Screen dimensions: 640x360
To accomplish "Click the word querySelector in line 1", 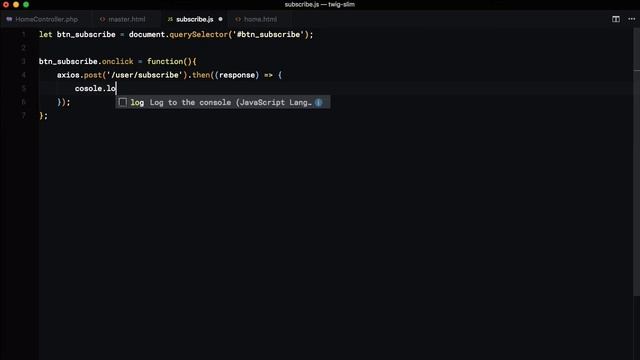I will tap(198, 35).
